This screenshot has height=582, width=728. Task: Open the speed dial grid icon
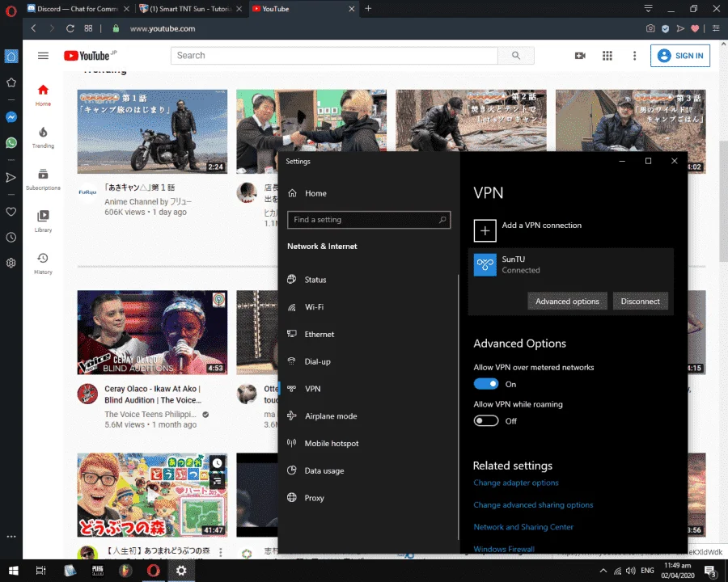coord(88,28)
